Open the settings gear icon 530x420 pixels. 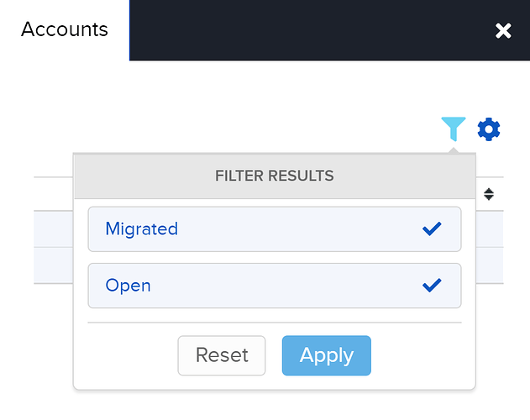tap(489, 129)
